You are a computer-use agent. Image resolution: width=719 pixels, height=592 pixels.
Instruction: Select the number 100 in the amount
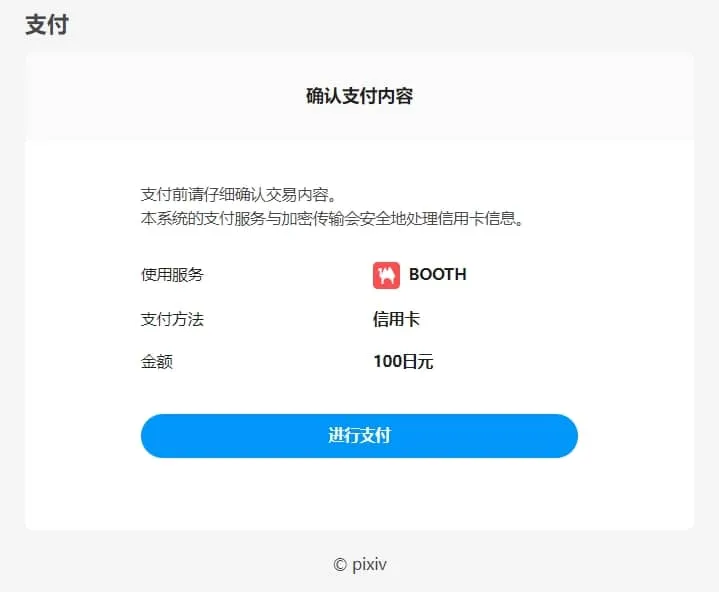tap(387, 361)
